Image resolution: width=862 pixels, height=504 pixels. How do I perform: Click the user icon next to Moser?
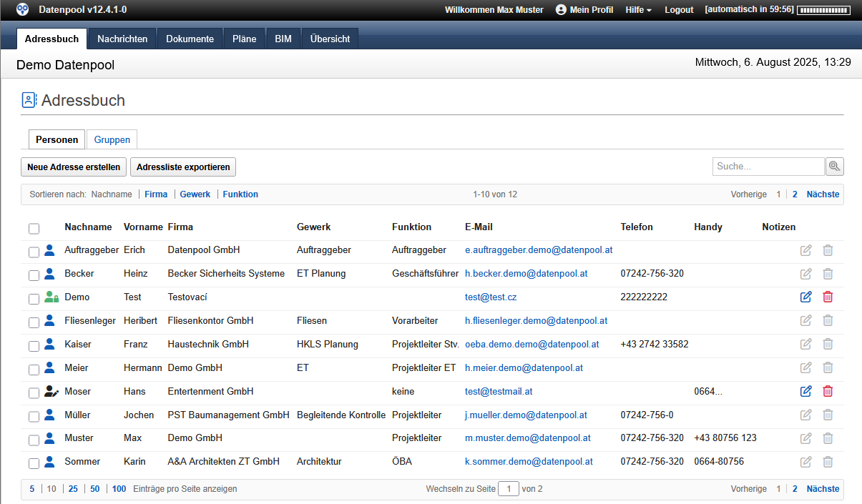click(50, 391)
